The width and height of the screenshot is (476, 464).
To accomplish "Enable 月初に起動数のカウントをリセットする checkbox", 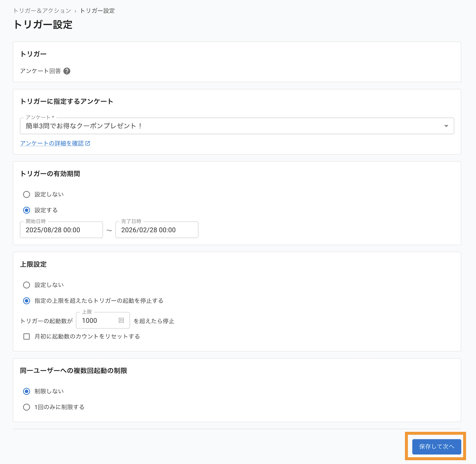I will point(27,336).
